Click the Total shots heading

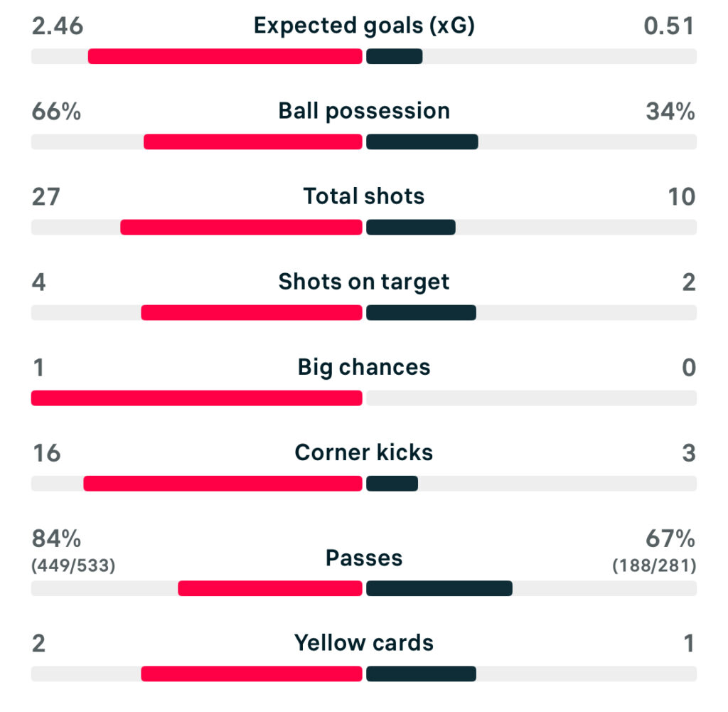pos(363,197)
